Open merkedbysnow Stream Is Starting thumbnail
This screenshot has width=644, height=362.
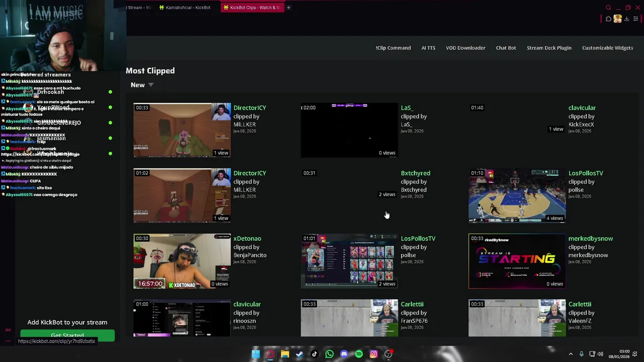[517, 261]
